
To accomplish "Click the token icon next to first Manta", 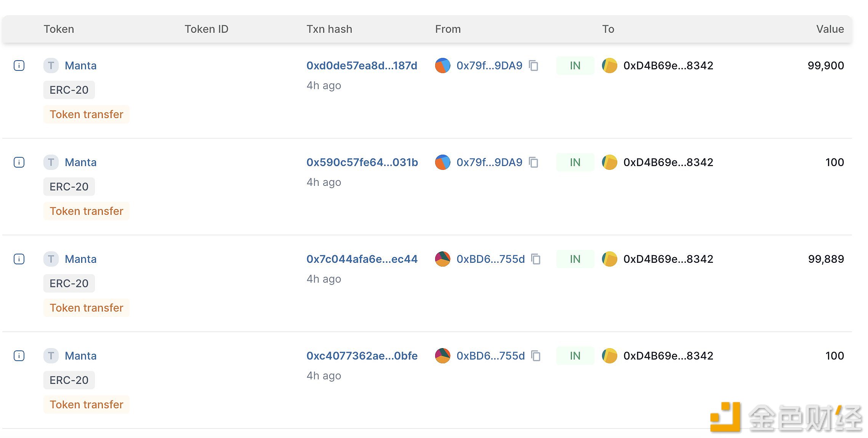I will [51, 66].
